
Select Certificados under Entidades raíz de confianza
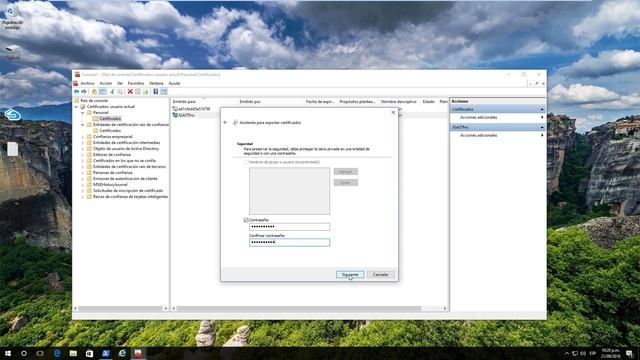pyautogui.click(x=110, y=131)
